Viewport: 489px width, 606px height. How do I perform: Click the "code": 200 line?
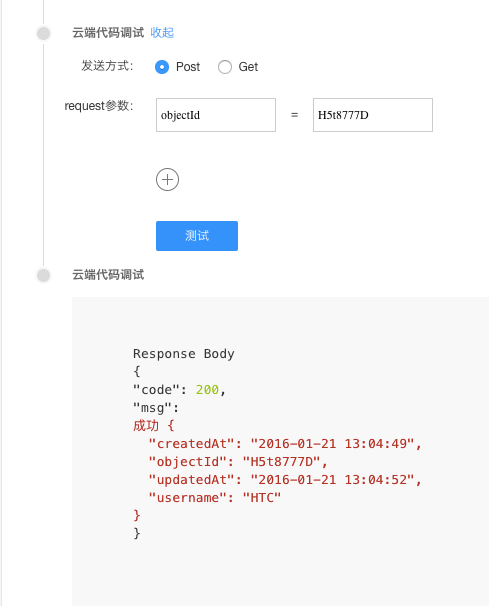coord(179,390)
